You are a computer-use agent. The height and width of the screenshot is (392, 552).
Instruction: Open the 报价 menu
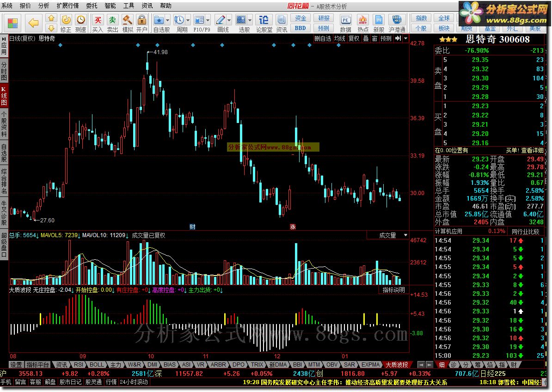point(25,6)
